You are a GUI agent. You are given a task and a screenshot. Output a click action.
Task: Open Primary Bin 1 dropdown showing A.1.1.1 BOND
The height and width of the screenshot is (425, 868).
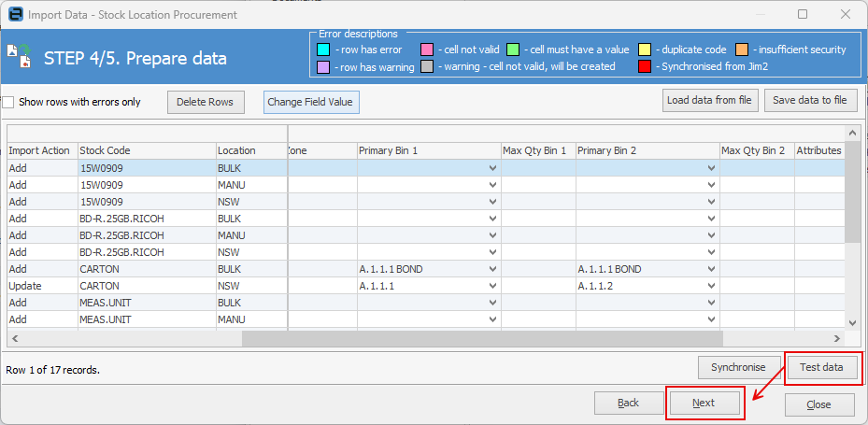[x=492, y=270]
